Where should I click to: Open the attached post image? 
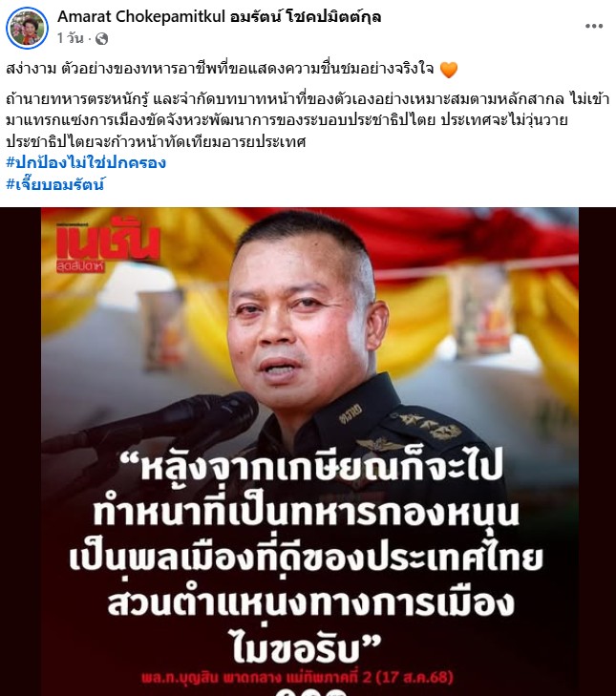[308, 452]
